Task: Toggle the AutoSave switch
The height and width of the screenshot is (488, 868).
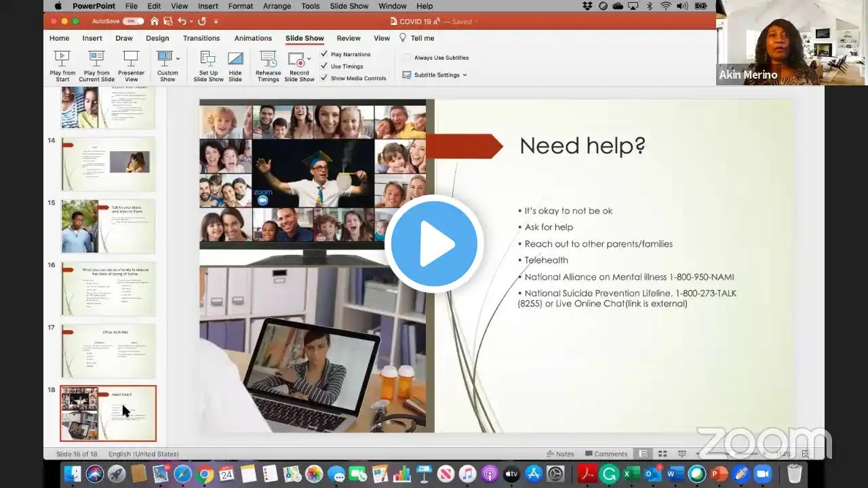Action: (x=133, y=22)
